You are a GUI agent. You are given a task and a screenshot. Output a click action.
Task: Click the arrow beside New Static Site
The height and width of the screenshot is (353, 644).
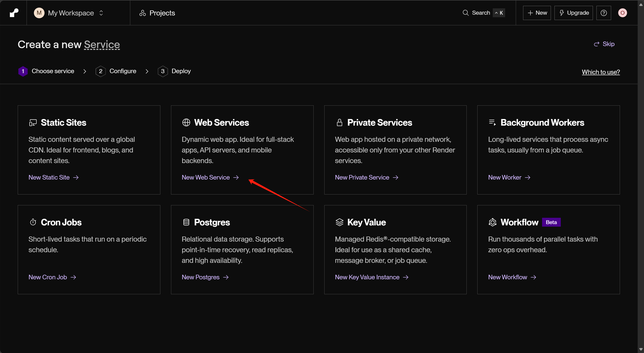click(76, 178)
